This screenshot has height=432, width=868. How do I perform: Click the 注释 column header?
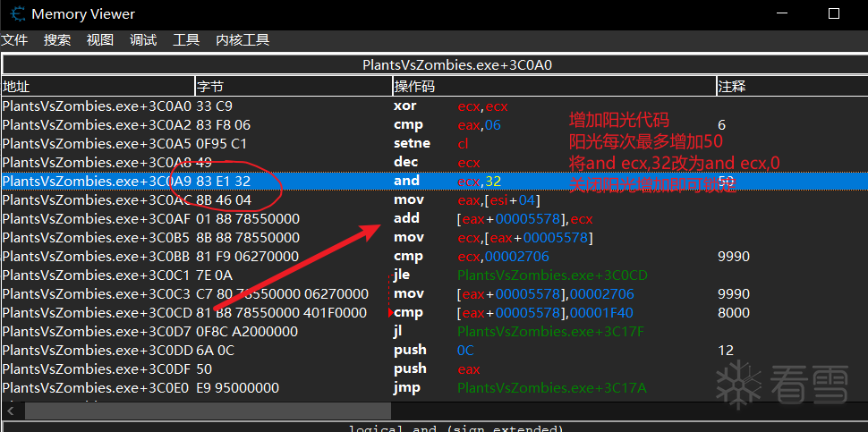pyautogui.click(x=792, y=86)
